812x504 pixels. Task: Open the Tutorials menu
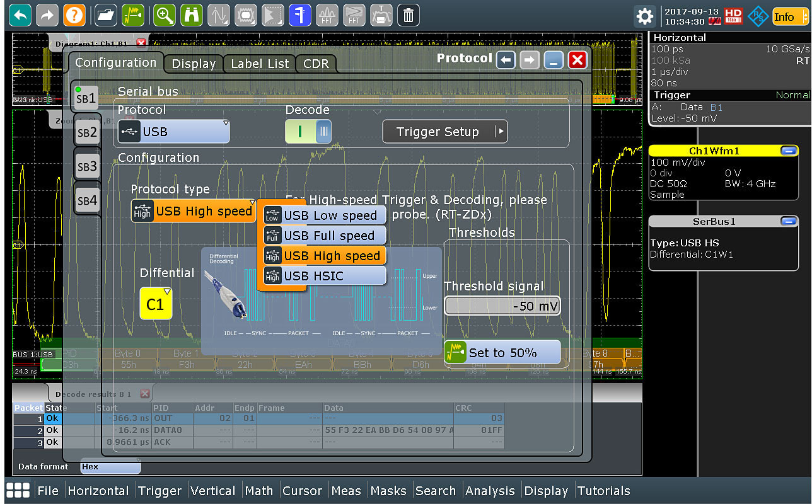coord(604,491)
